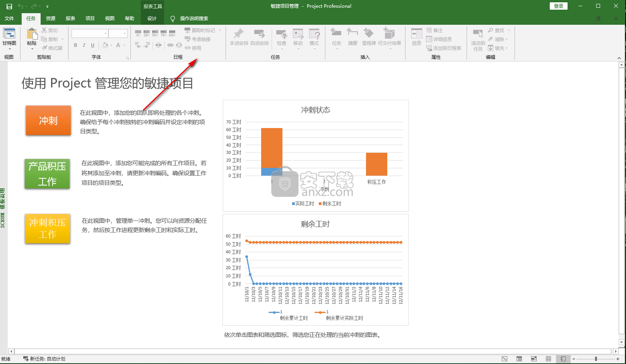
Task: Click the Undo arrow icon
Action: click(x=20, y=6)
